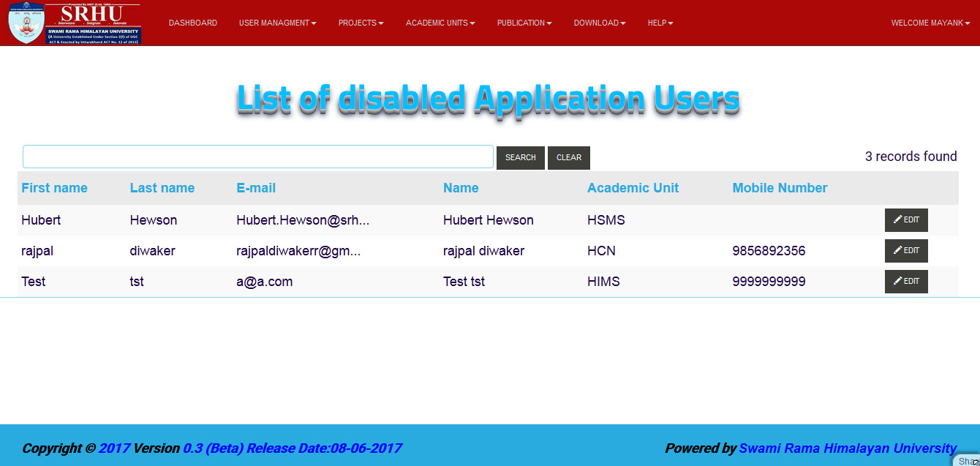Expand the Projects dropdown menu

(361, 23)
